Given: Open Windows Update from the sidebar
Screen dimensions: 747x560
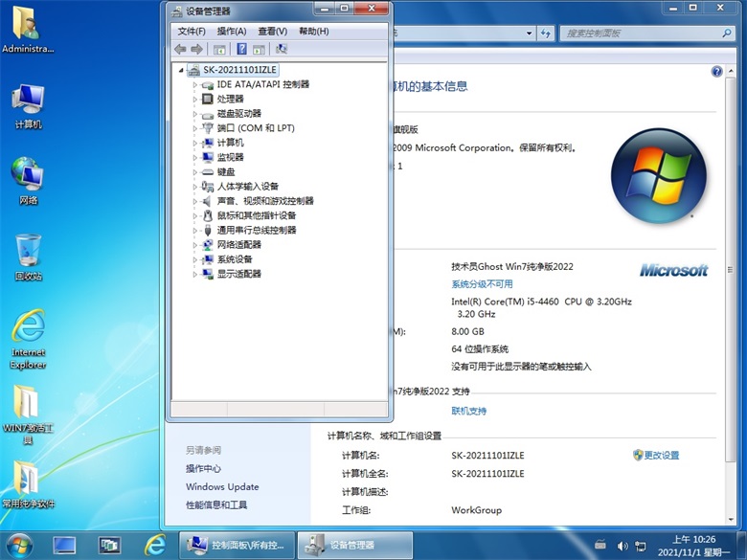Looking at the screenshot, I should pos(222,486).
